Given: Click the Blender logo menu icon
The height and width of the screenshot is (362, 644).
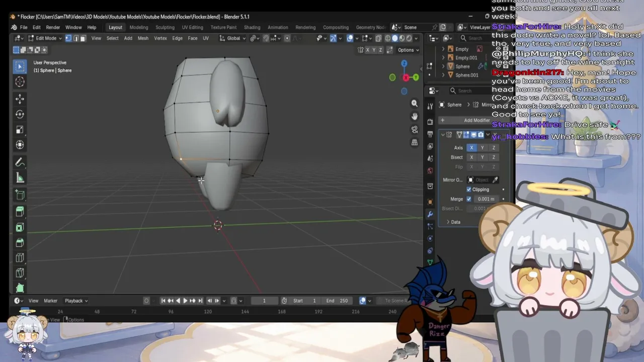Looking at the screenshot, I should [14, 27].
